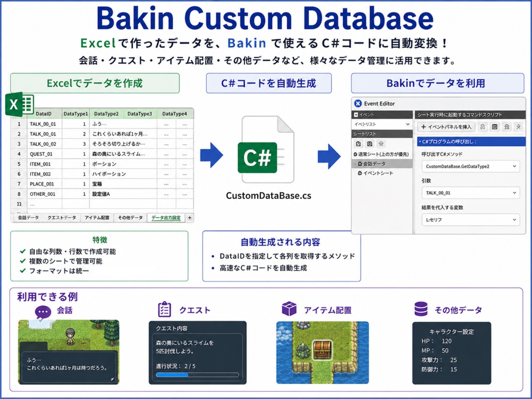Click the 複数のシートで管理可能 feature line
The height and width of the screenshot is (399, 532).
pyautogui.click(x=65, y=261)
